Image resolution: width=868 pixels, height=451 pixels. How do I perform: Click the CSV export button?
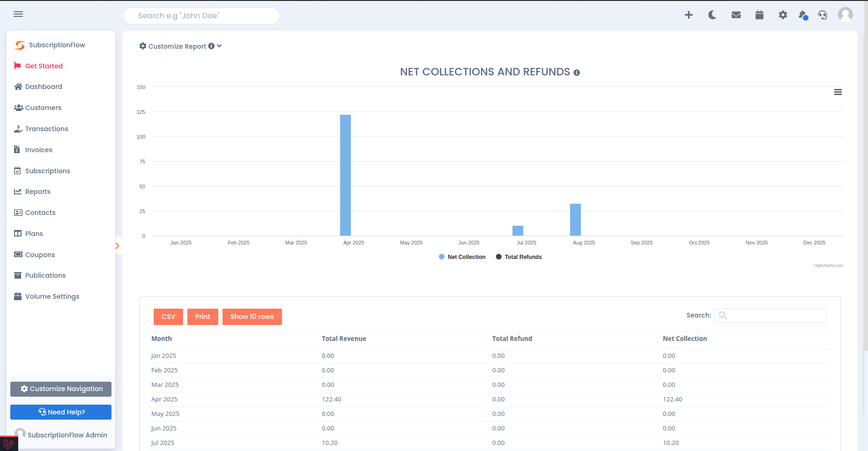click(168, 317)
